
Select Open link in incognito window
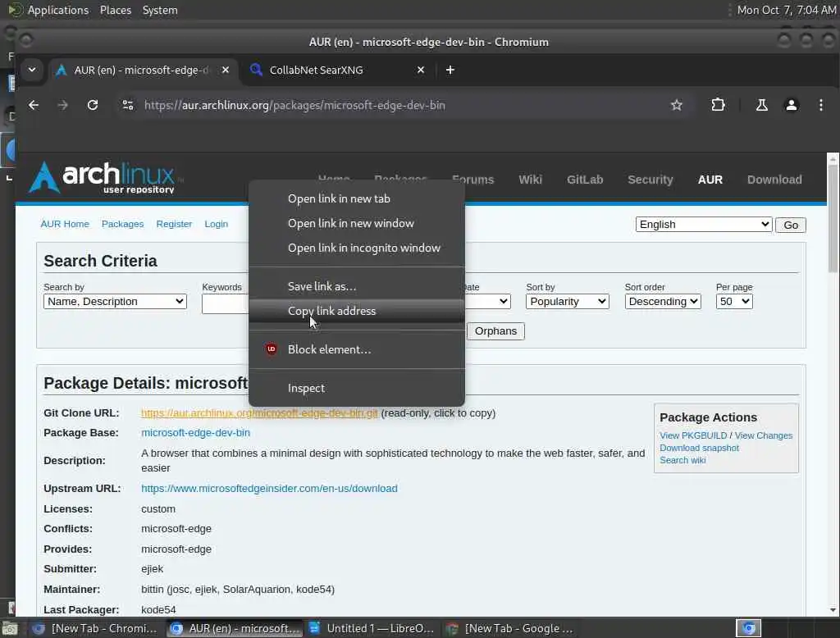(356, 248)
